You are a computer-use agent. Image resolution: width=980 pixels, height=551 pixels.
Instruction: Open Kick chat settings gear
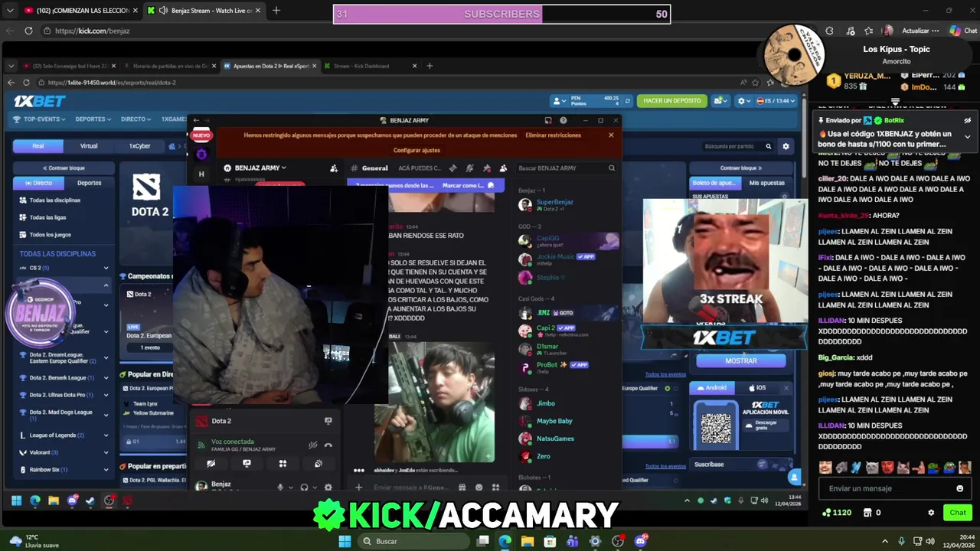pyautogui.click(x=931, y=513)
